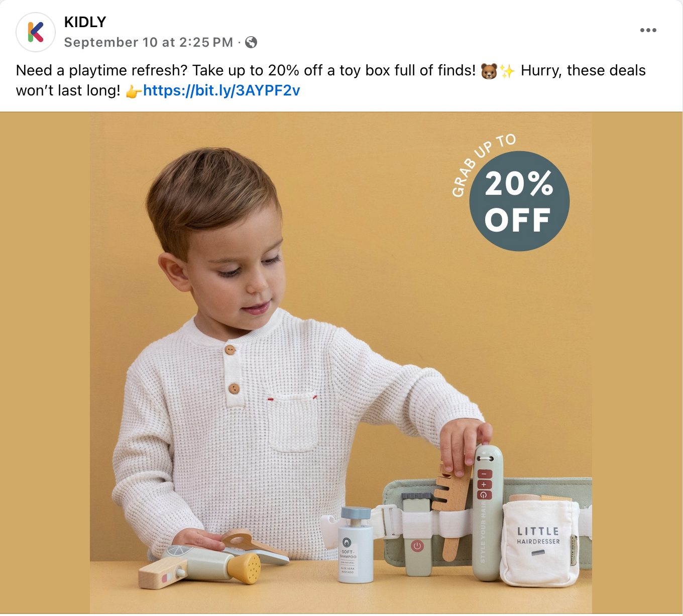The width and height of the screenshot is (683, 616).
Task: Open the three-dot post options menu
Action: coord(648,30)
